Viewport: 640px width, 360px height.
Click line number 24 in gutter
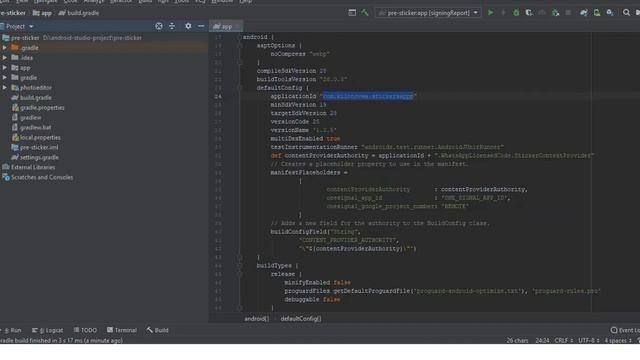218,96
